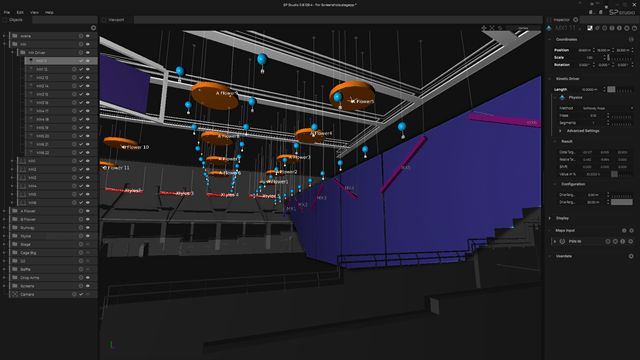Click the circular icon in Userdata header
The image size is (640, 360).
pyautogui.click(x=631, y=256)
